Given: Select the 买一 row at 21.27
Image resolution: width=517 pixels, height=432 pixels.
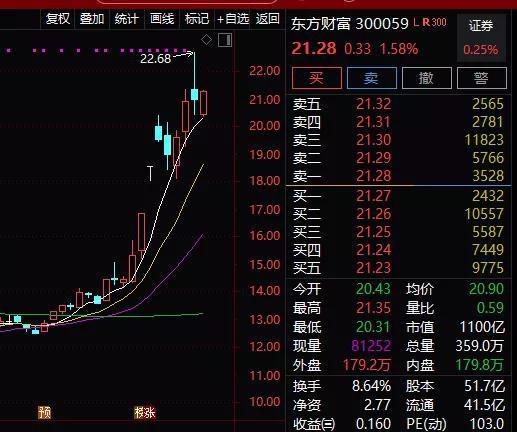Looking at the screenshot, I should pyautogui.click(x=398, y=196).
